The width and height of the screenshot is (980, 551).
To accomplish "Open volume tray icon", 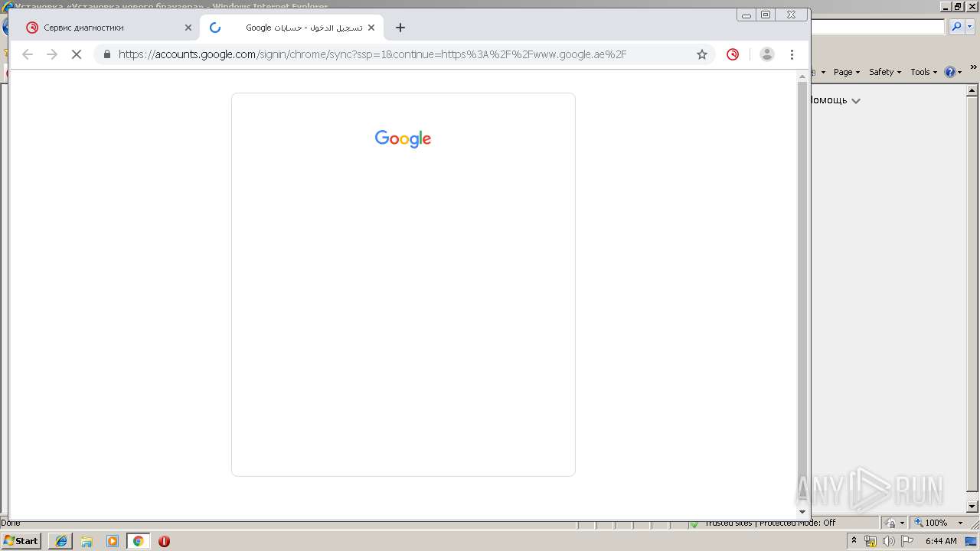I will [888, 541].
